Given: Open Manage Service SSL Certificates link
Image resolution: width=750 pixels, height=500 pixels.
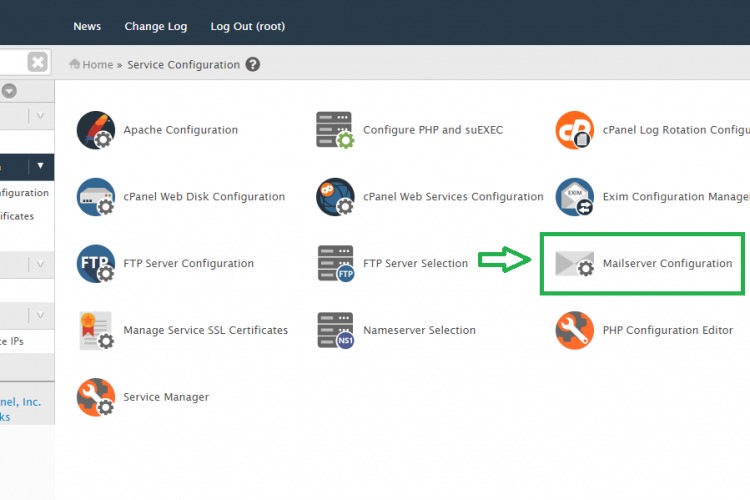Looking at the screenshot, I should point(206,330).
